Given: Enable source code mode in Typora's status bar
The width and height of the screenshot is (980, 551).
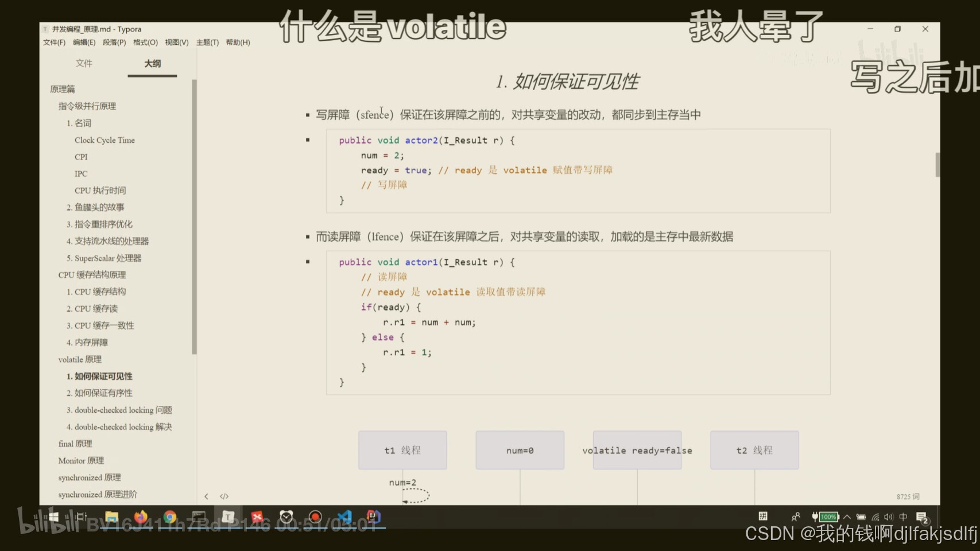Looking at the screenshot, I should coord(223,496).
